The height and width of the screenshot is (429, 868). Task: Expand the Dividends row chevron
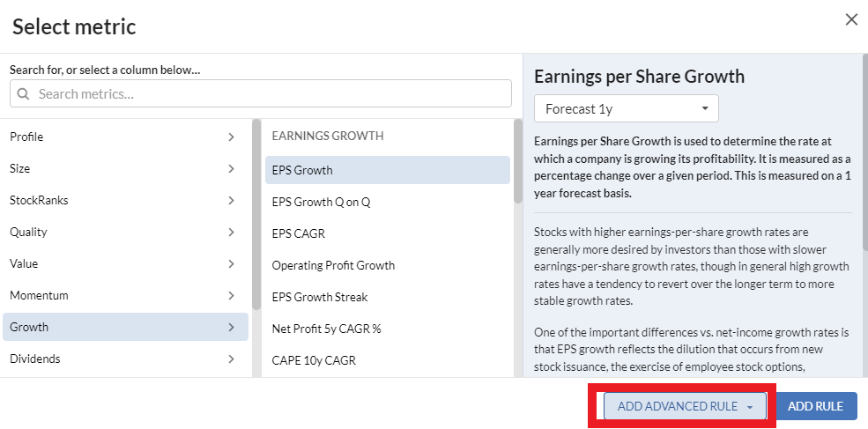232,359
